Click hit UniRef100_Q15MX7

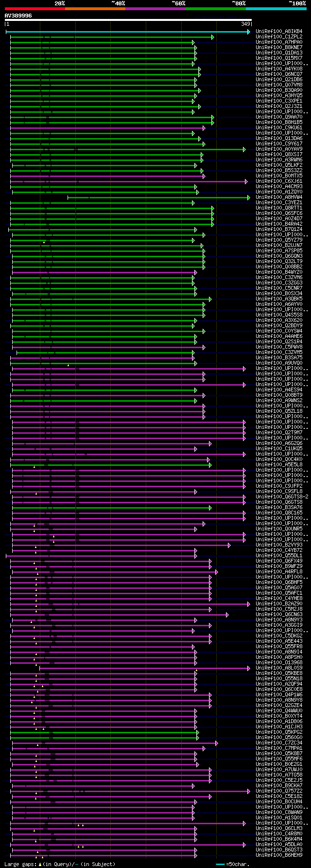coord(279,58)
